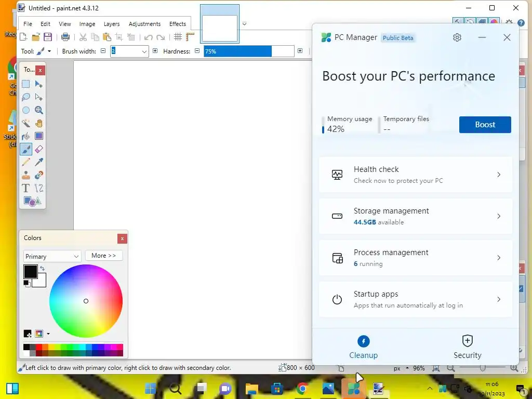The image size is (532, 399).
Task: Select the Magic Wand tool
Action: pos(26,123)
